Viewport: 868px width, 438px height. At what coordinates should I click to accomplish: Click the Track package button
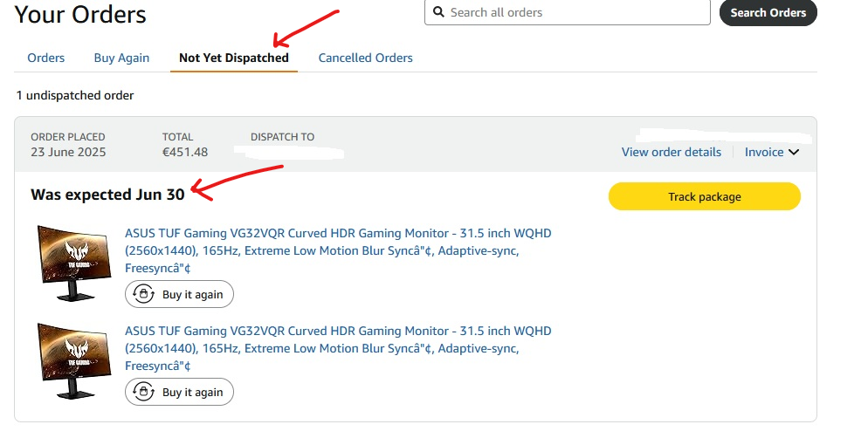(x=704, y=196)
